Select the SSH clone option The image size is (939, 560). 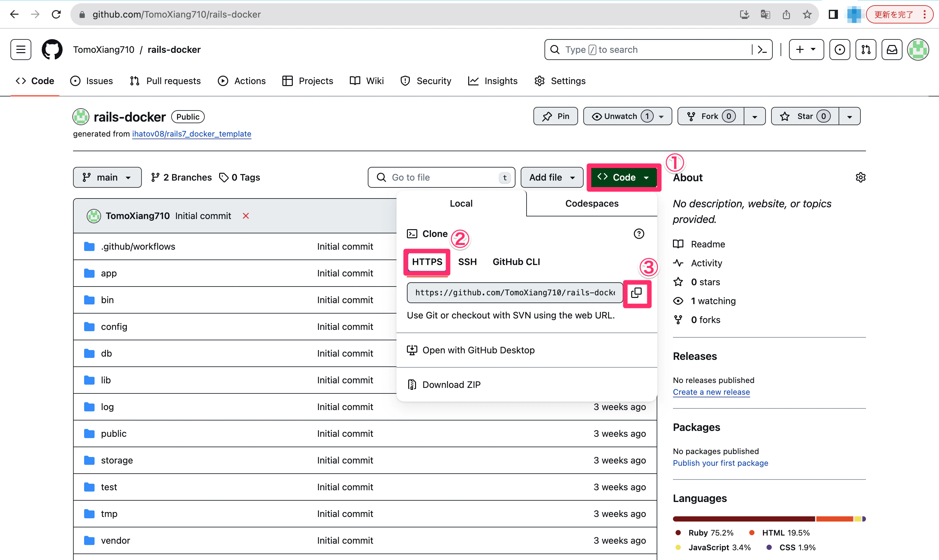(x=467, y=262)
